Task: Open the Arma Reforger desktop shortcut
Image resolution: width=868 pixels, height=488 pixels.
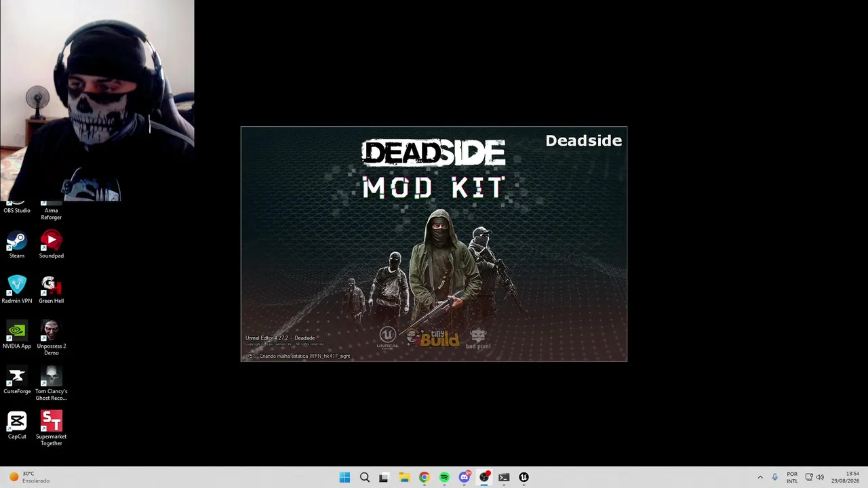Action: tap(51, 210)
